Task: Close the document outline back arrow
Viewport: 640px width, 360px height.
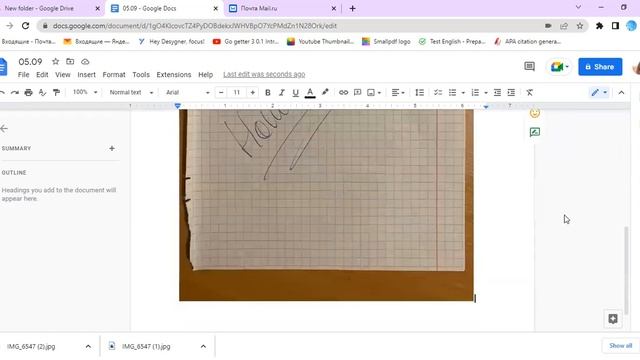Action: tap(4, 129)
